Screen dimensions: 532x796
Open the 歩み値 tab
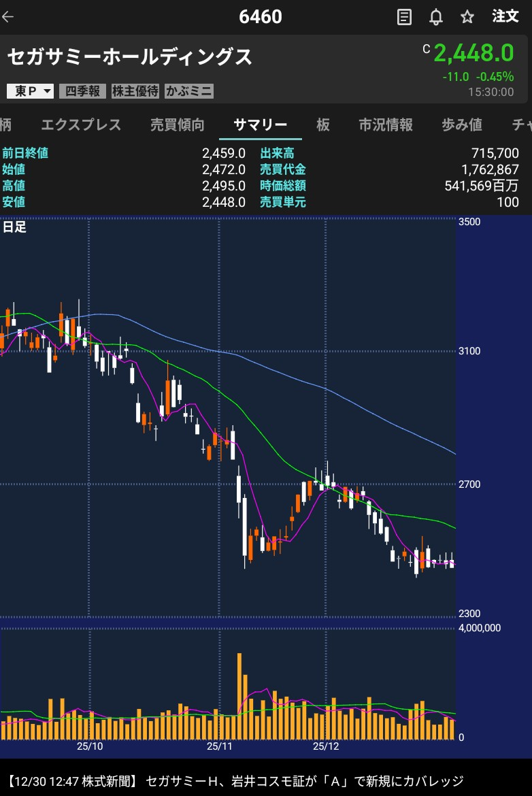[461, 125]
